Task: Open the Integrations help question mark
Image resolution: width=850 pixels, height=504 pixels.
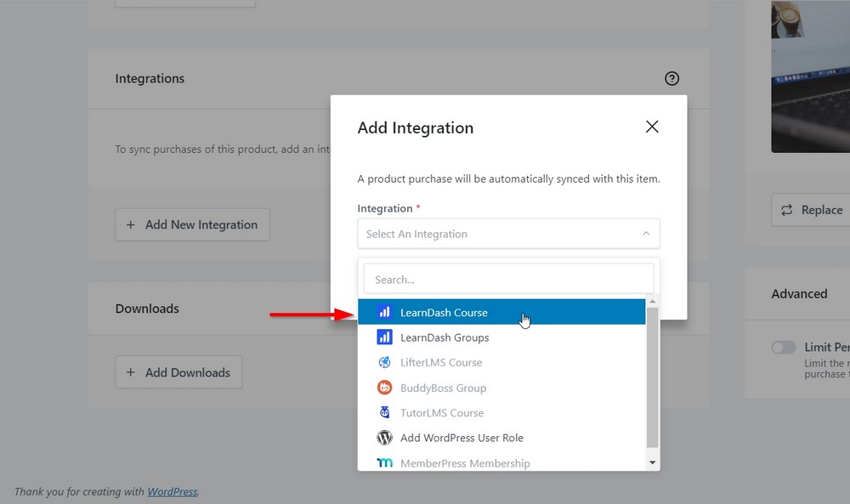Action: [671, 78]
